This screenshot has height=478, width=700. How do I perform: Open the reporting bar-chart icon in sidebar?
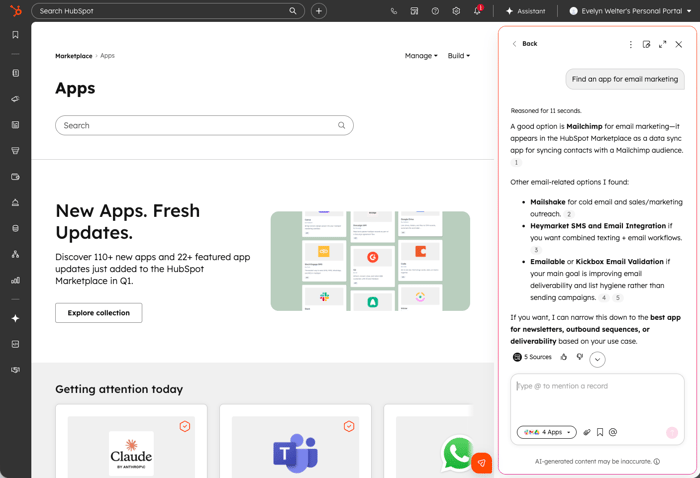tap(16, 280)
